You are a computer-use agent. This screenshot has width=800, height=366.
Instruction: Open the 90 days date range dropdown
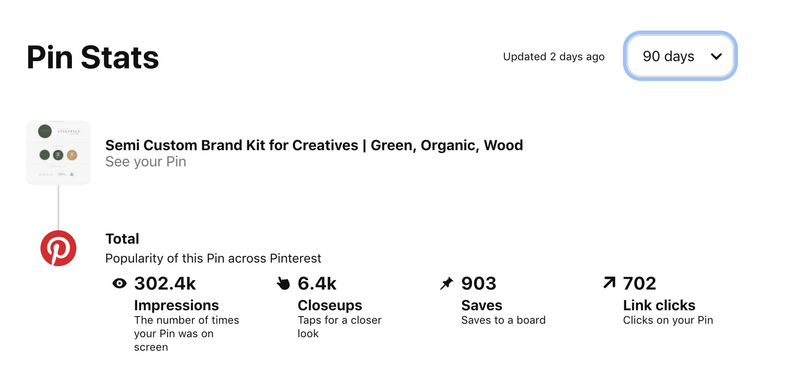(x=681, y=56)
